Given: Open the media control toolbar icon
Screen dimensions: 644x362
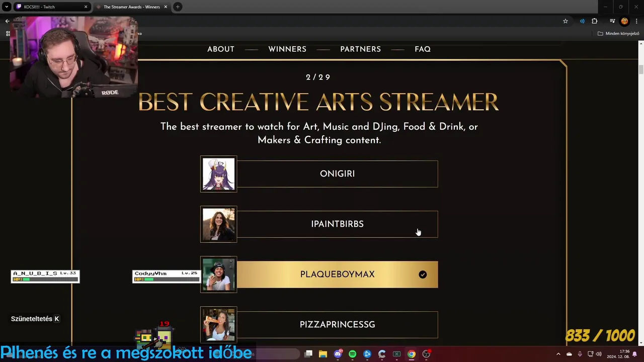Looking at the screenshot, I should (612, 21).
